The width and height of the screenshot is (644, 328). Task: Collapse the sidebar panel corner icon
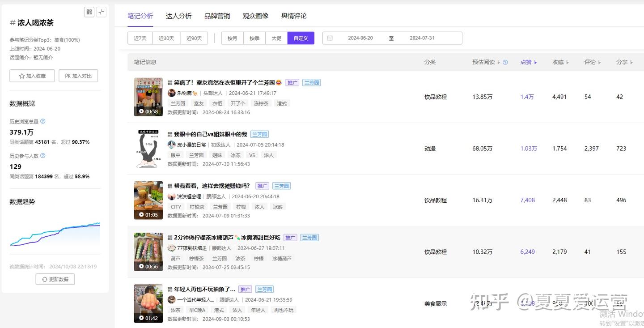click(102, 12)
